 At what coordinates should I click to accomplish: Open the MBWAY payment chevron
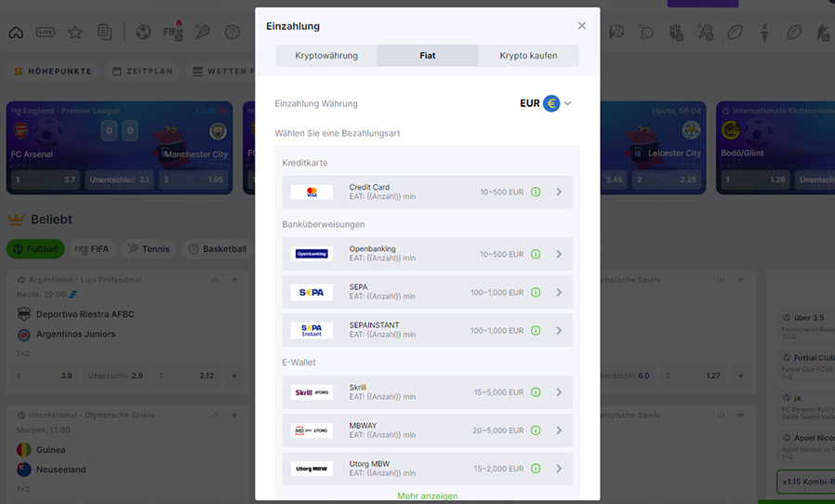[x=559, y=430]
